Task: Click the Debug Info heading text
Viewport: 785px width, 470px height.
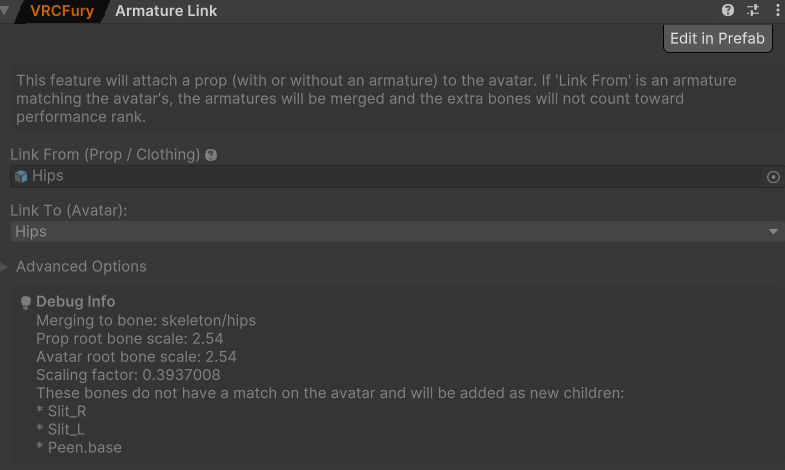Action: (76, 302)
